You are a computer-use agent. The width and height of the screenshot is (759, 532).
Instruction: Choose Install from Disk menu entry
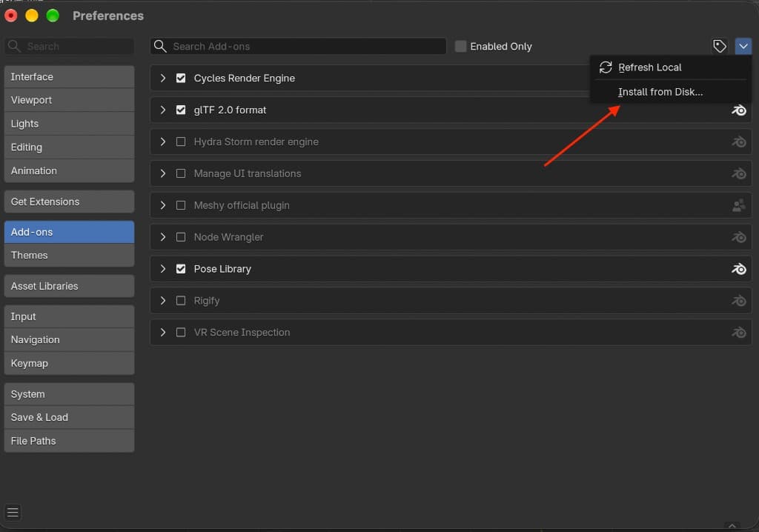click(x=670, y=92)
